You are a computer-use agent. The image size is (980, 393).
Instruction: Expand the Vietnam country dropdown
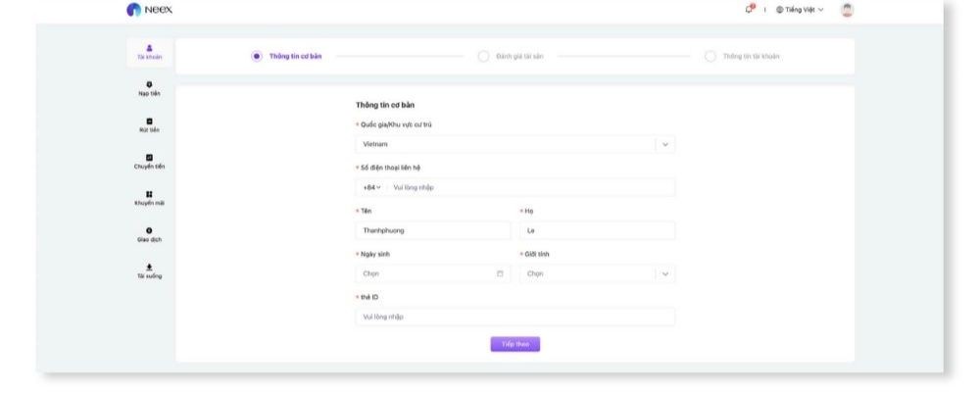[665, 144]
